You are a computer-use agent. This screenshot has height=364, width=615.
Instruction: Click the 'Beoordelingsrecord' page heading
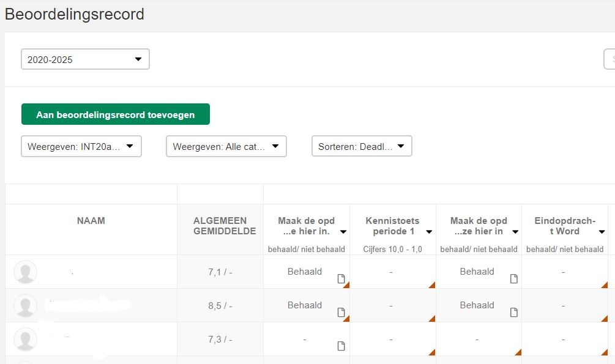[x=75, y=15]
